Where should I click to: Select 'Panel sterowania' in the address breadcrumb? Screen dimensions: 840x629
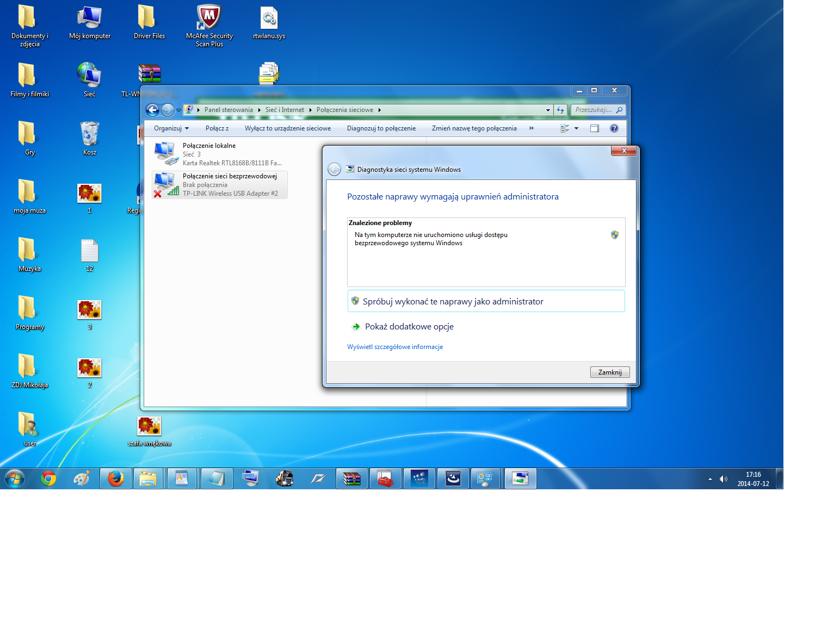coord(228,110)
